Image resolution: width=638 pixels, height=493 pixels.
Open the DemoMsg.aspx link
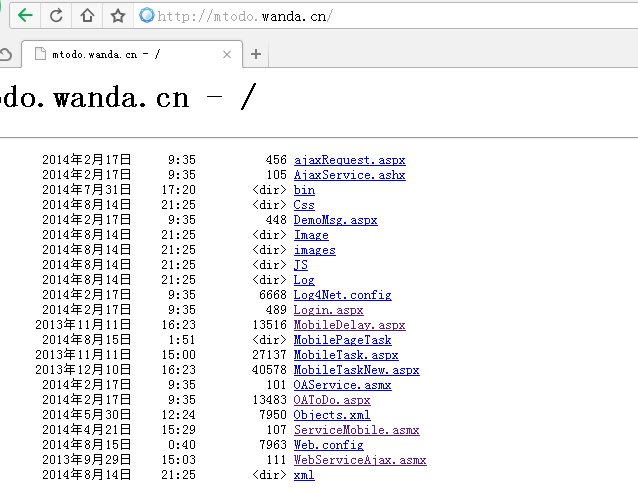(x=336, y=220)
